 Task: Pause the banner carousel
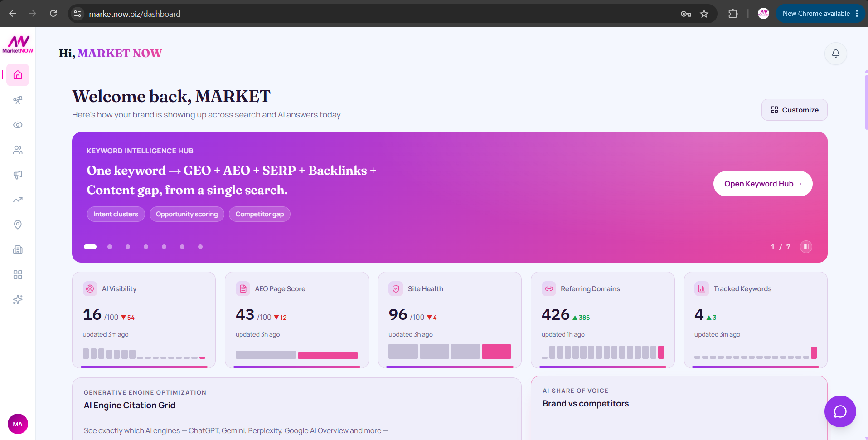coord(806,247)
